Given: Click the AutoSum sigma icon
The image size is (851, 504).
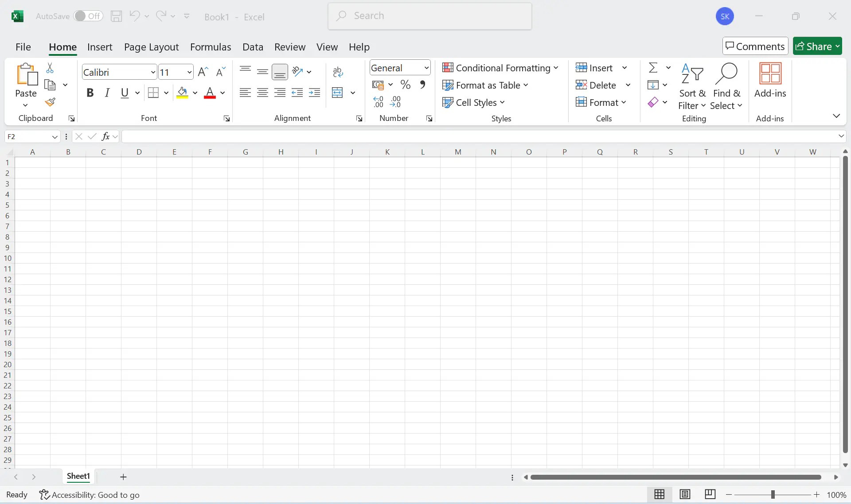Looking at the screenshot, I should pyautogui.click(x=653, y=68).
